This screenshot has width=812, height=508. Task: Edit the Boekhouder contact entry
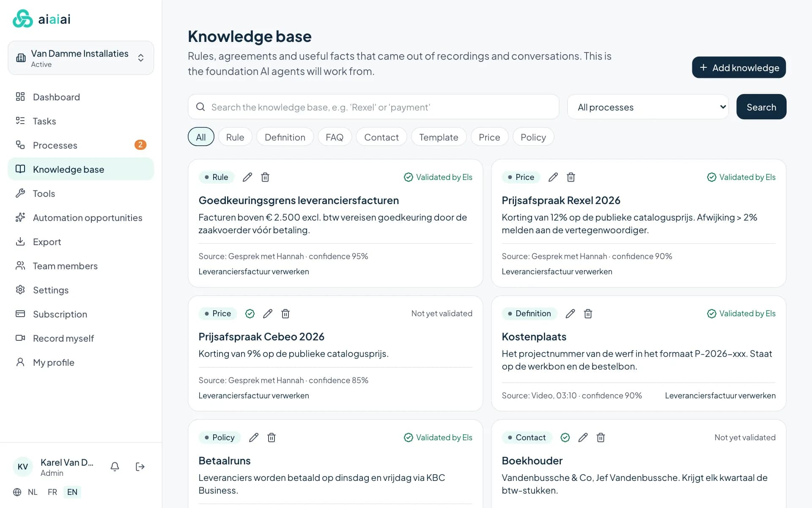[x=583, y=437]
